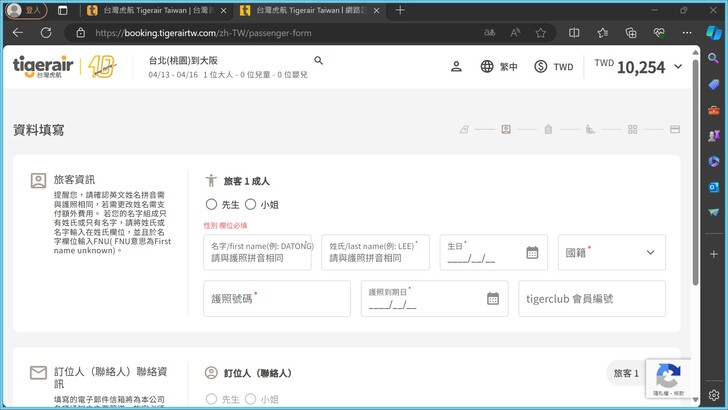Expand the total price TWD 10,254 chevron
Image resolution: width=728 pixels, height=410 pixels.
678,67
